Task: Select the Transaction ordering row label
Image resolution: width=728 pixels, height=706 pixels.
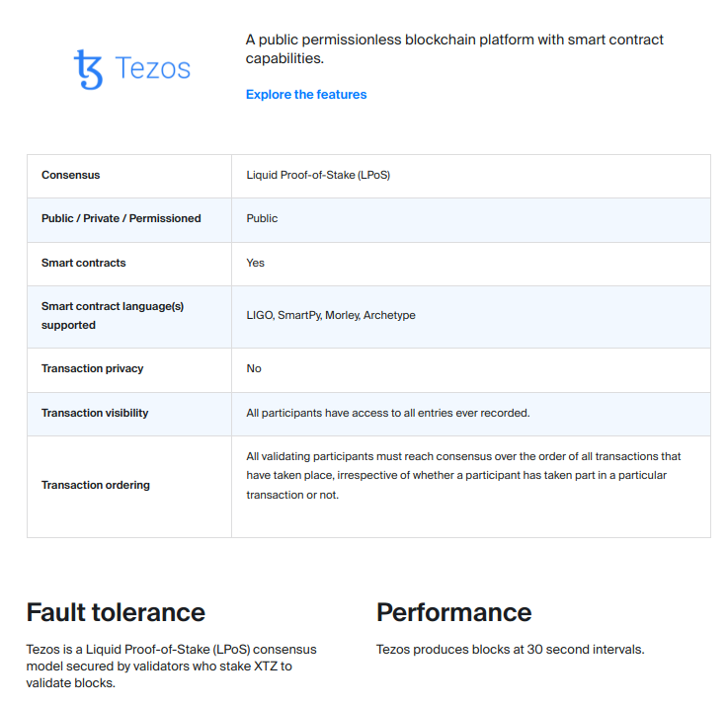Action: [x=96, y=486]
